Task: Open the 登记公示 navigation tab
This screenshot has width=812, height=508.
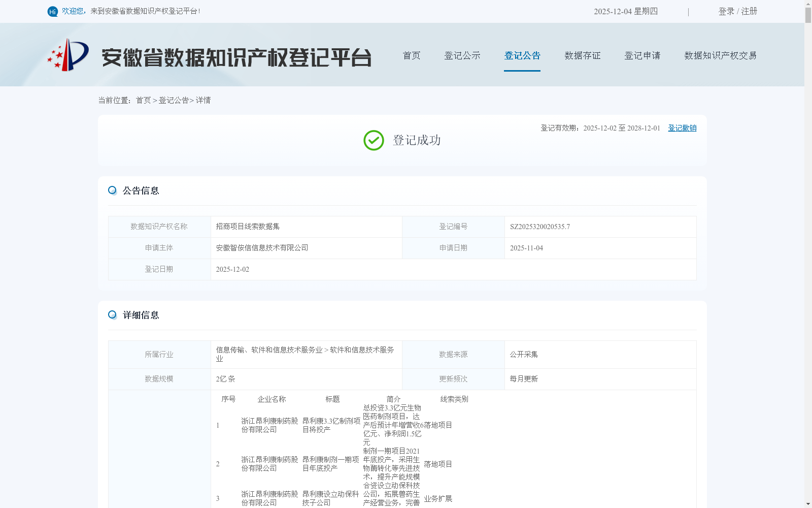Action: tap(462, 55)
